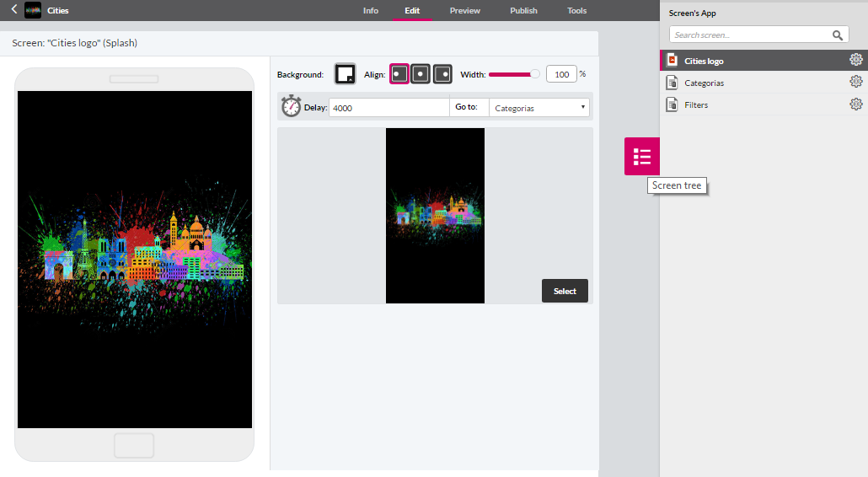Open the Tools tab
The width and height of the screenshot is (868, 477).
point(576,10)
